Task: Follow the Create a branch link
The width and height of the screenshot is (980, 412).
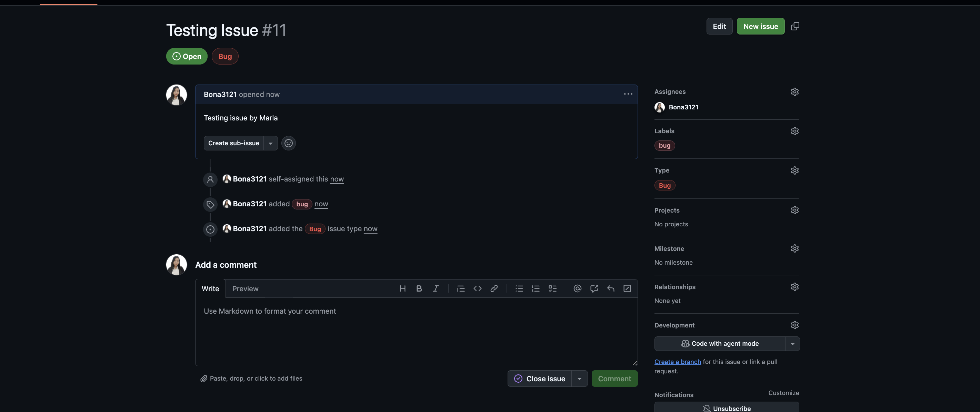Action: [x=677, y=362]
